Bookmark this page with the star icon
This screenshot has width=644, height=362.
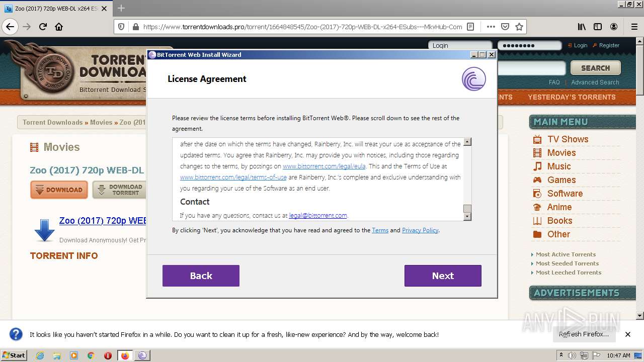pyautogui.click(x=519, y=27)
